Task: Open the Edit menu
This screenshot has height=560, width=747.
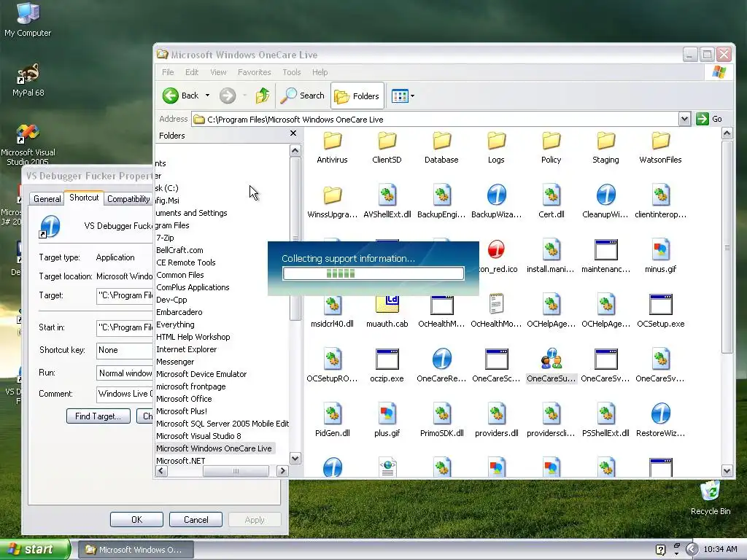Action: click(x=192, y=72)
